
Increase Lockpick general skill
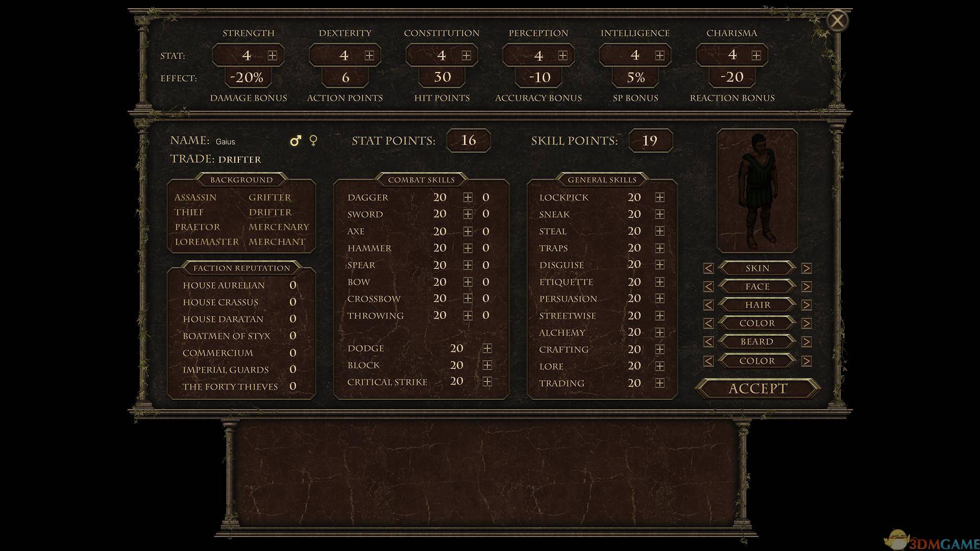(x=659, y=197)
